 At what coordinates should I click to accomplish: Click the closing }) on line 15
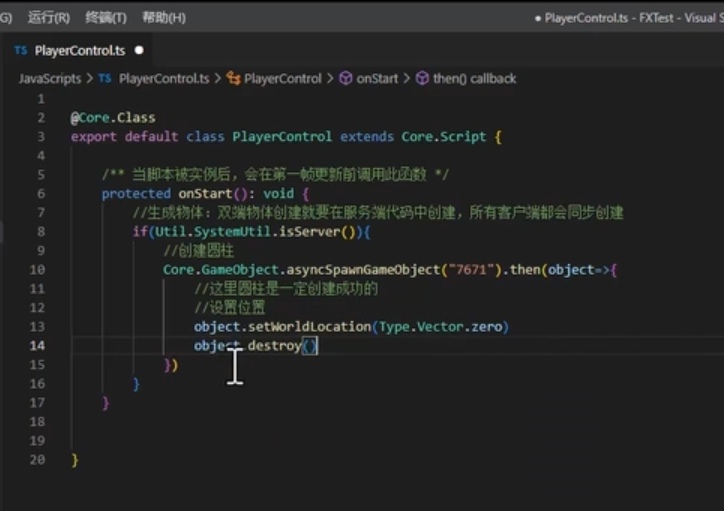coord(171,365)
